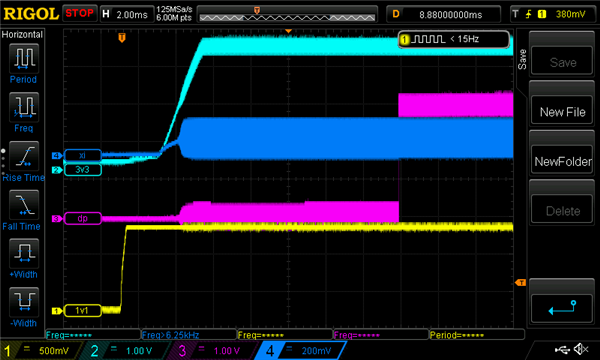Select the Period measurement icon
Image resolution: width=600 pixels, height=360 pixels.
pos(24,59)
